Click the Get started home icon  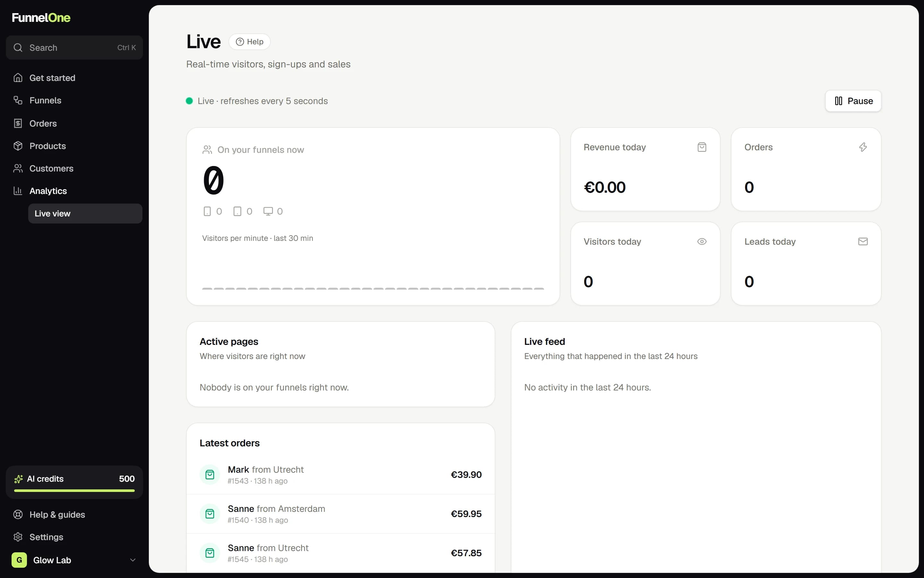pyautogui.click(x=18, y=78)
